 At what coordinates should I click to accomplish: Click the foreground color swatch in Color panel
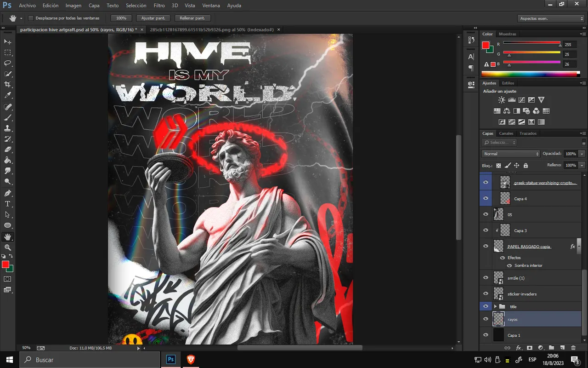(x=486, y=45)
